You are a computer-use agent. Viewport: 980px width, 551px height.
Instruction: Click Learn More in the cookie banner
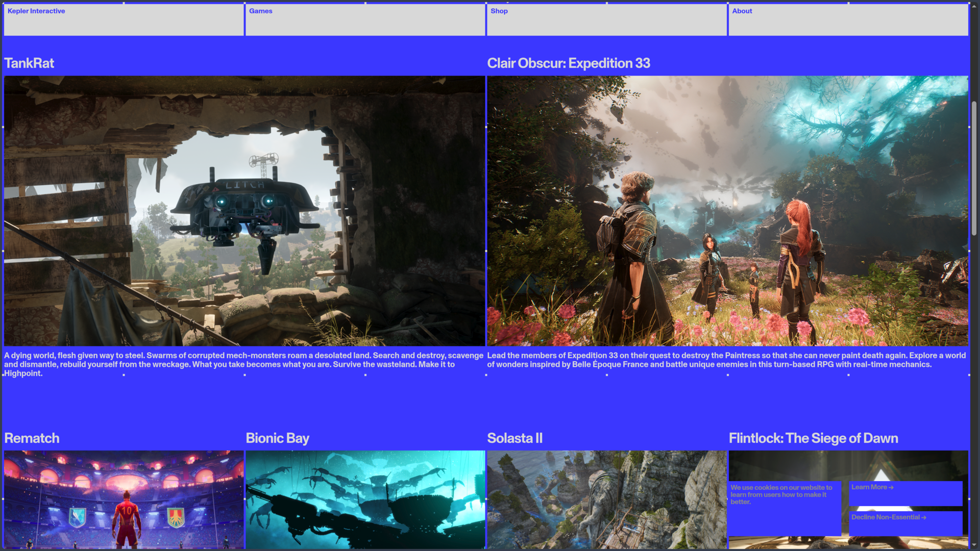coord(905,493)
